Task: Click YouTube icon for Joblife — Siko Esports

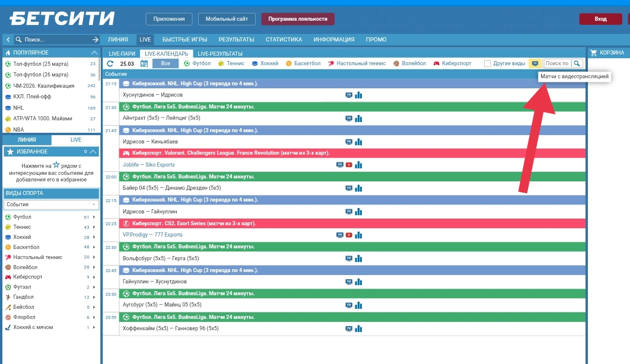Action: [x=349, y=165]
